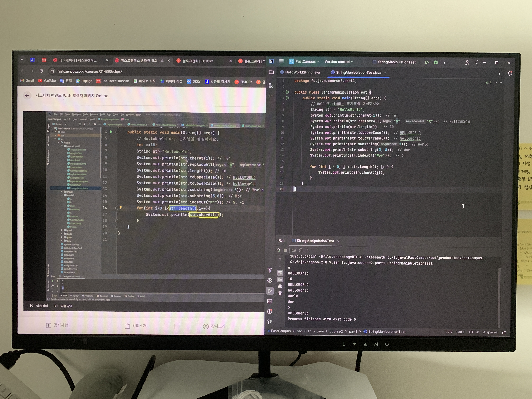Toggle soft-wrap in Run console

(280, 273)
